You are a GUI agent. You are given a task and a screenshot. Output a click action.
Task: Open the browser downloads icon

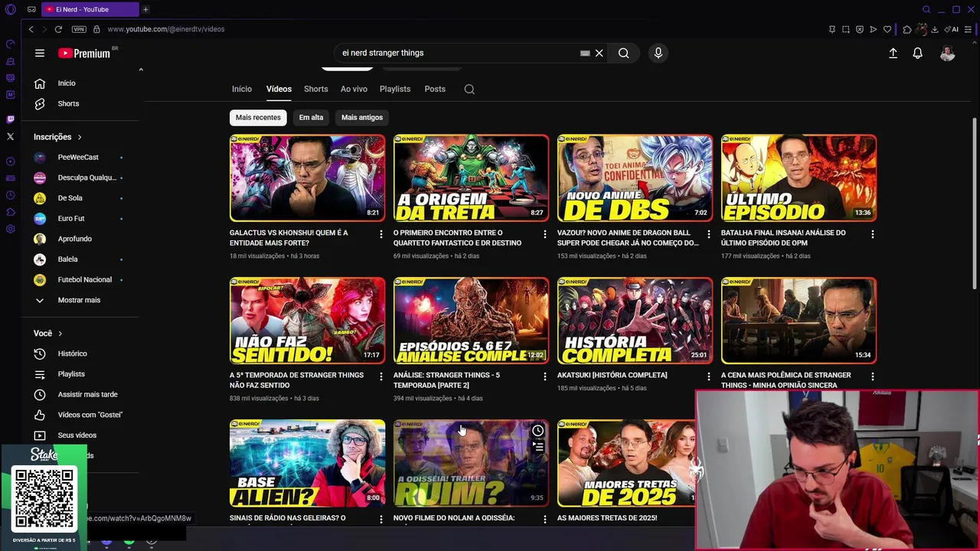[935, 29]
